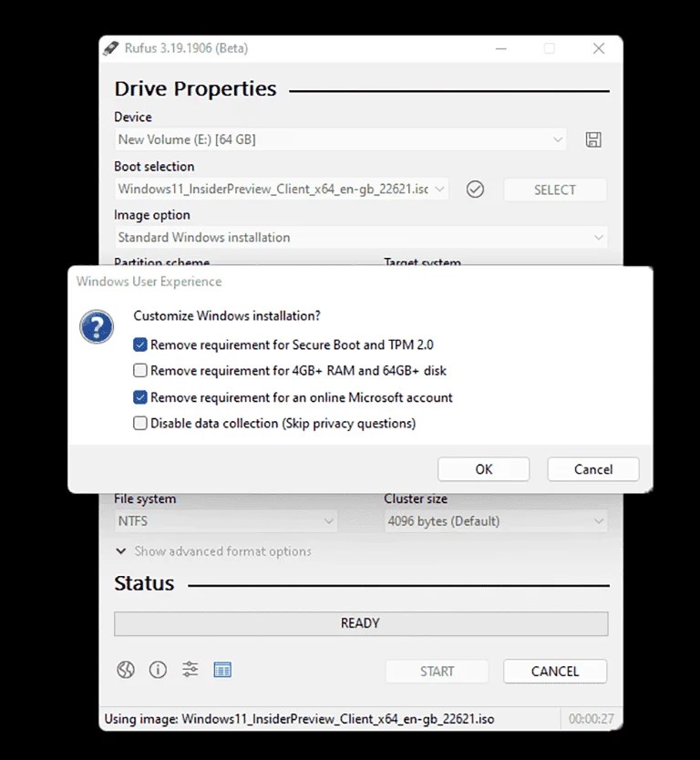Click the Status heading
The height and width of the screenshot is (760, 700).
144,583
